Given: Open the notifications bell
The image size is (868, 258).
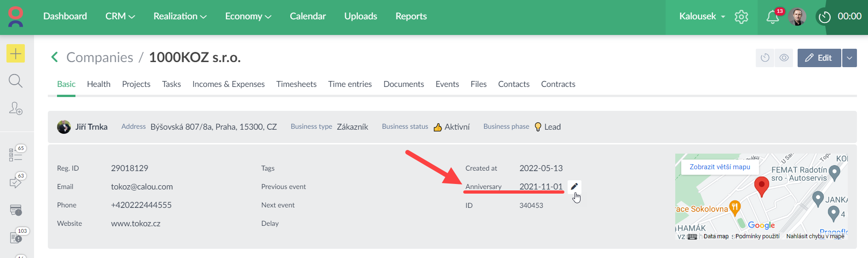Looking at the screenshot, I should click(772, 17).
